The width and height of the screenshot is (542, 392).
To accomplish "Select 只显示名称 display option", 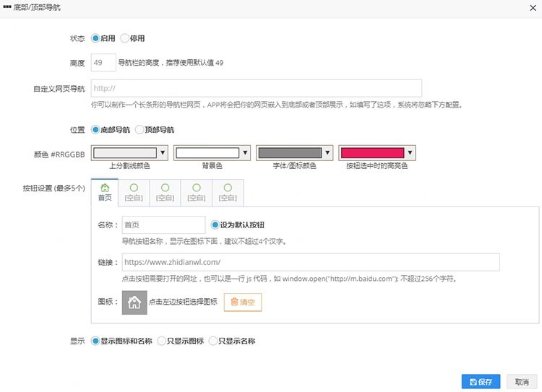I will [213, 341].
